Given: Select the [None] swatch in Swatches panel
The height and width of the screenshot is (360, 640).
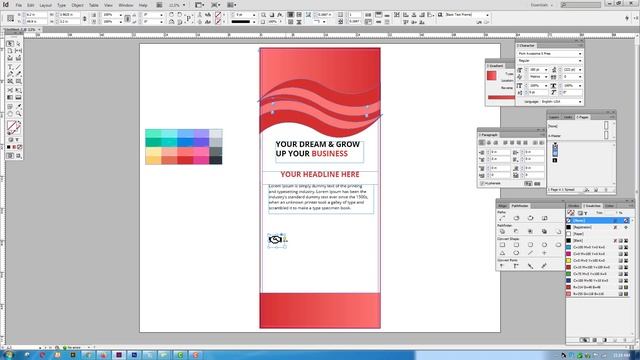Looking at the screenshot, I should pos(598,220).
